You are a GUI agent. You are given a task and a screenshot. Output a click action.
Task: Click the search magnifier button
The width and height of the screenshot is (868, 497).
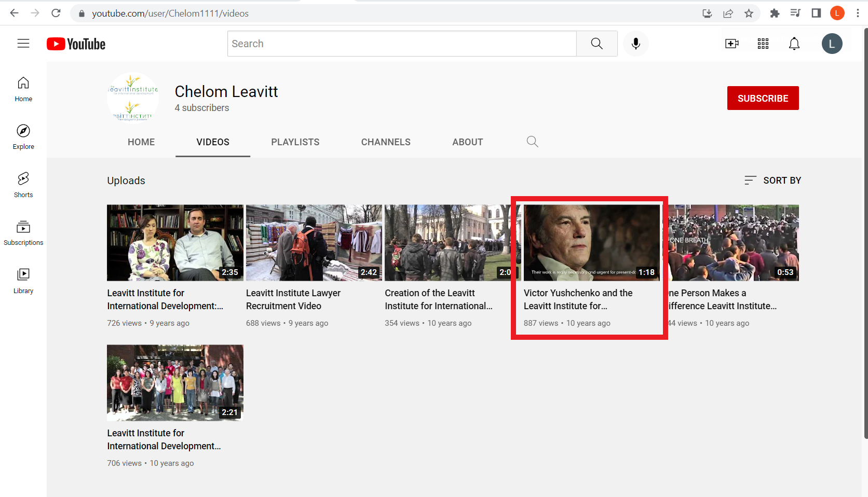[597, 44]
